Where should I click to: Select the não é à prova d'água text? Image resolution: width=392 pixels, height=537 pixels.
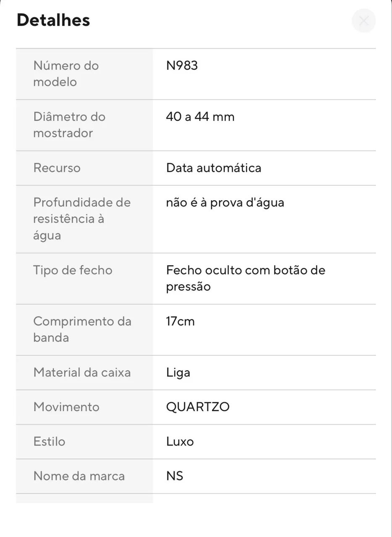[225, 203]
